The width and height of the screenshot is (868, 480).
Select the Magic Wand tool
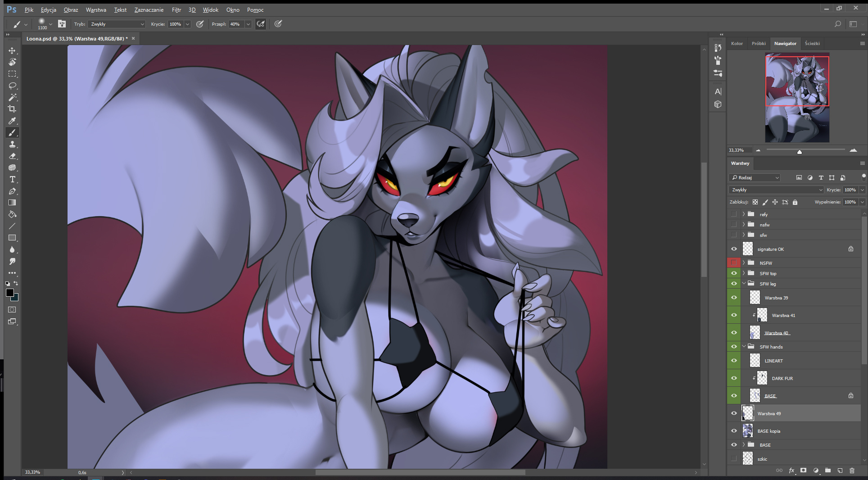12,97
